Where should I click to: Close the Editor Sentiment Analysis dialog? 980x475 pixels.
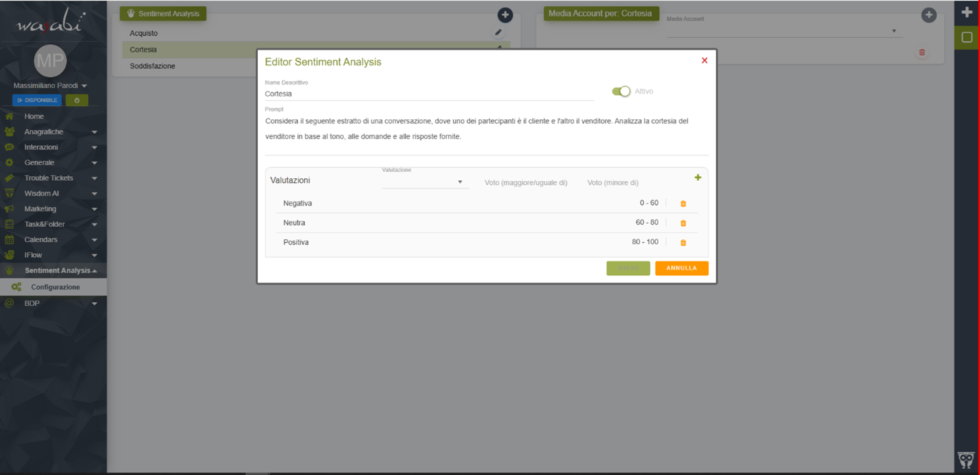click(704, 60)
